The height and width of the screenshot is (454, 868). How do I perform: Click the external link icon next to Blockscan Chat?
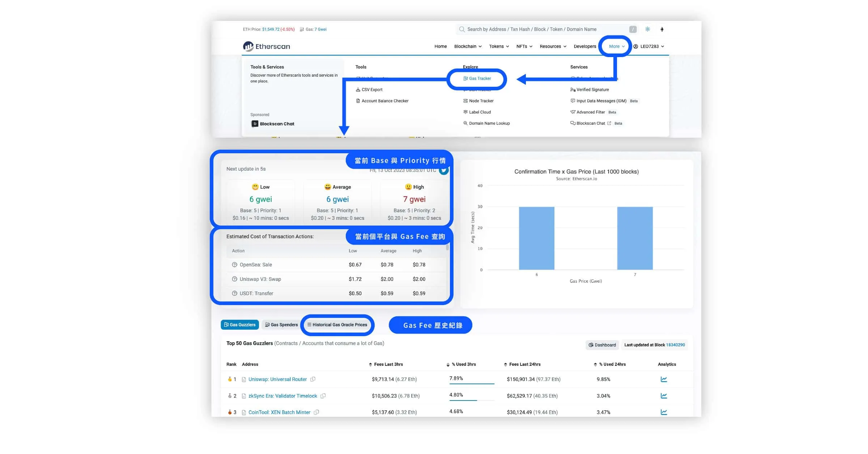609,123
